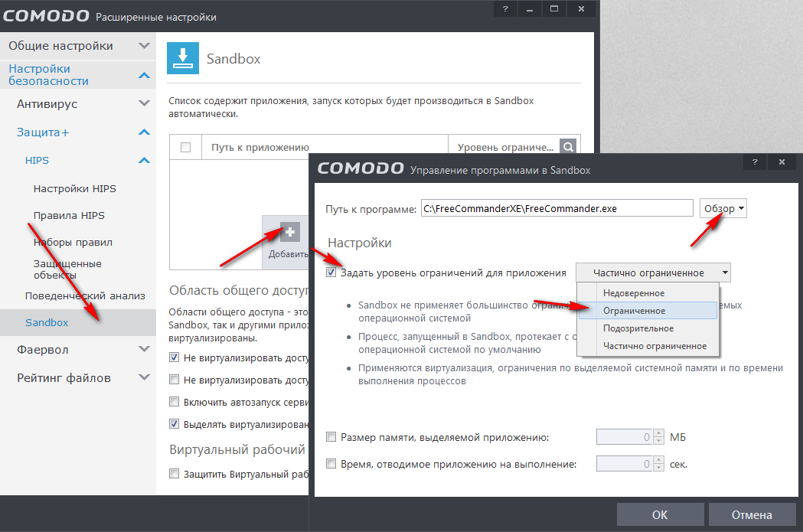This screenshot has height=532, width=803.
Task: Click the Sandbox download icon
Action: coord(183,58)
